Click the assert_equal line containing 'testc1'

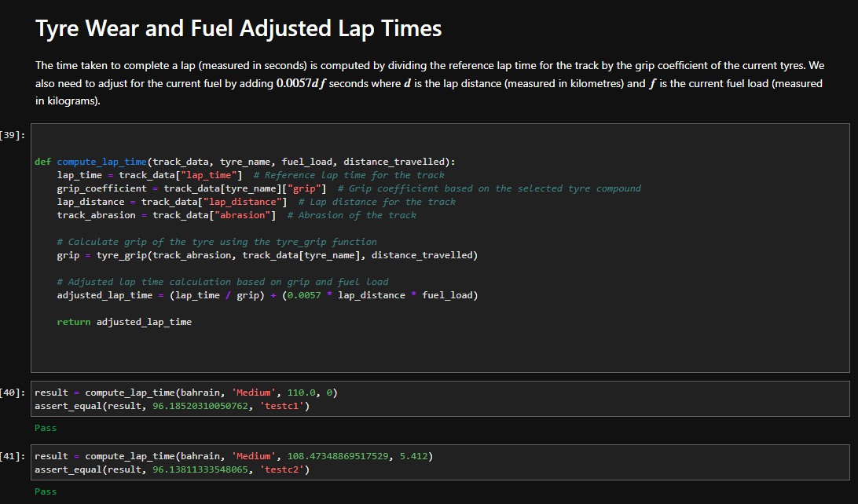172,406
